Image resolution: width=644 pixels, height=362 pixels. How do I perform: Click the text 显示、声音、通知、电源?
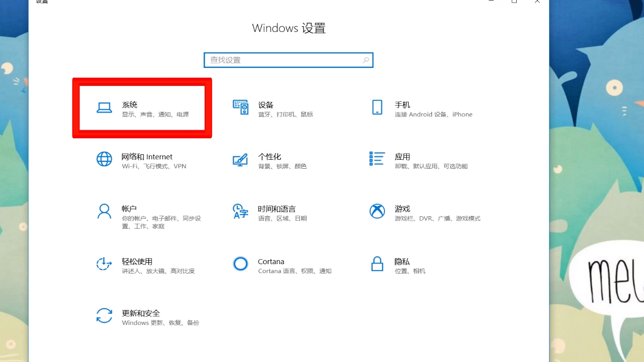pyautogui.click(x=155, y=114)
